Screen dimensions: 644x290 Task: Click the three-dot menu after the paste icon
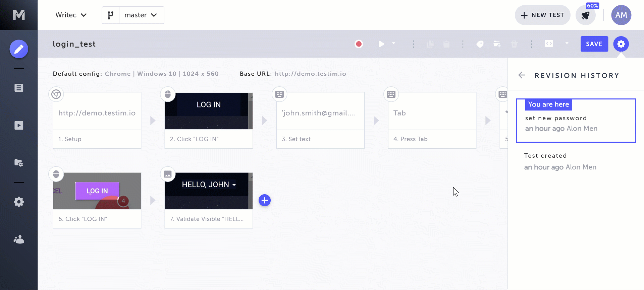coord(463,44)
